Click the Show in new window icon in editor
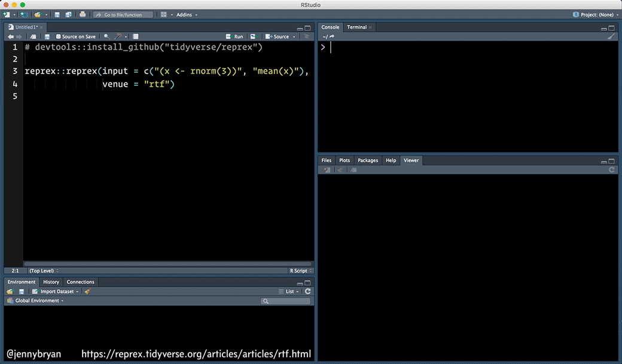Viewport: 622px width, 364px height. click(33, 36)
